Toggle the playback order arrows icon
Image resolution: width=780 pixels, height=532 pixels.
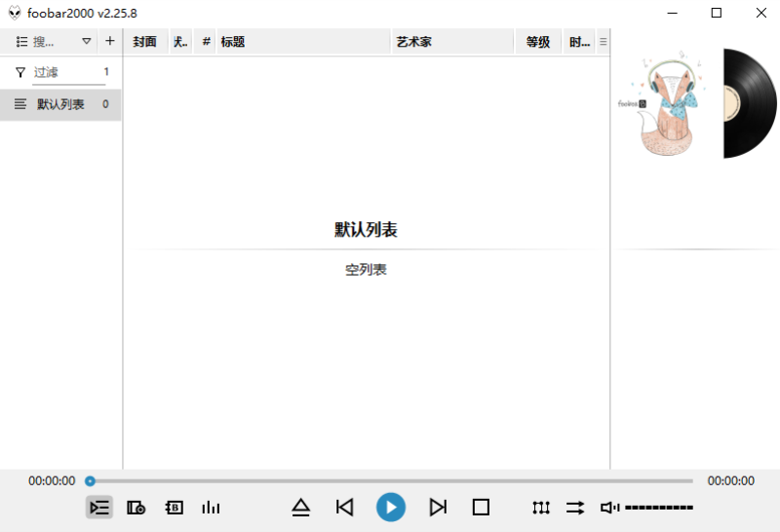[x=575, y=508]
